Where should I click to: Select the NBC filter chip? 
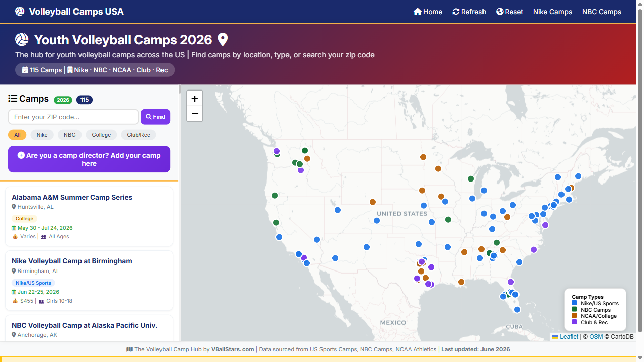pyautogui.click(x=70, y=135)
